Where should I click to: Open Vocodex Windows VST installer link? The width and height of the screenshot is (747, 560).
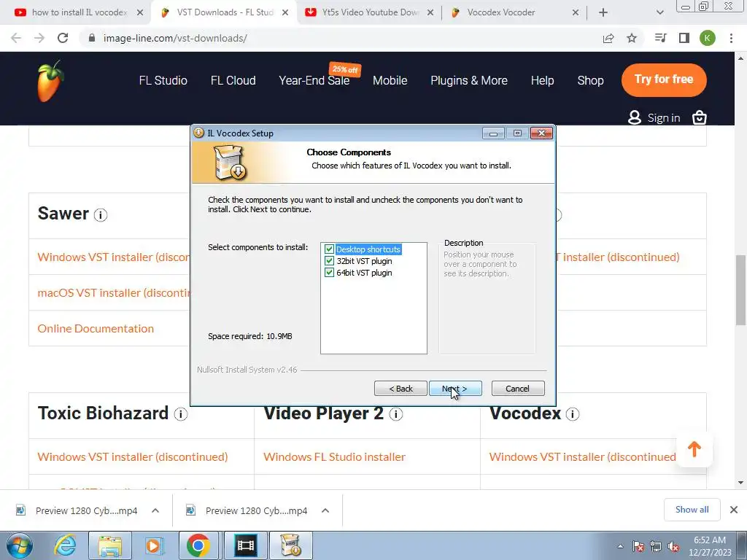(583, 456)
